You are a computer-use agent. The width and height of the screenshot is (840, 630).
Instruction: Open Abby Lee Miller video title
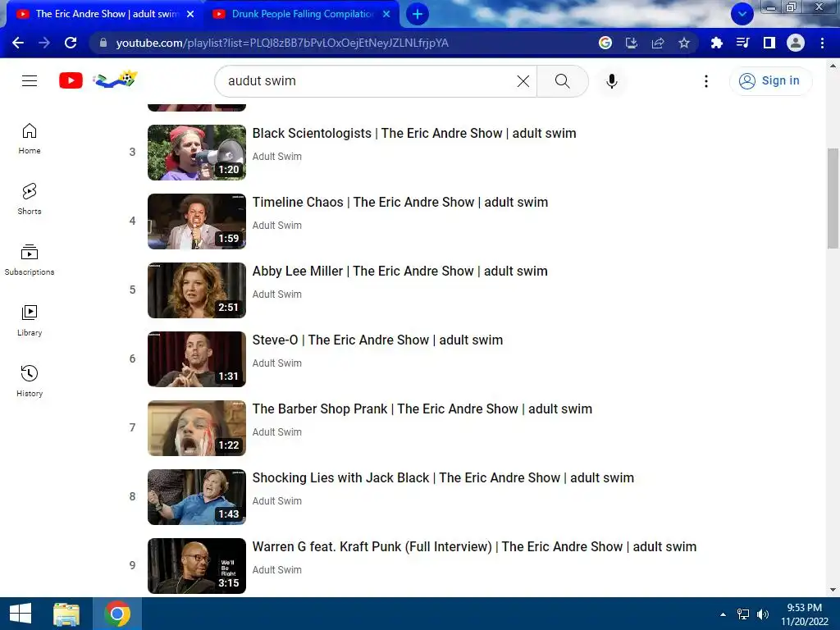tap(399, 271)
